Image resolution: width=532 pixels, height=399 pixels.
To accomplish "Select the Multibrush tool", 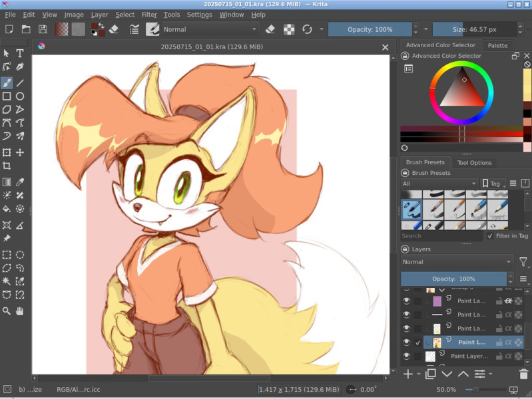I will coord(20,136).
